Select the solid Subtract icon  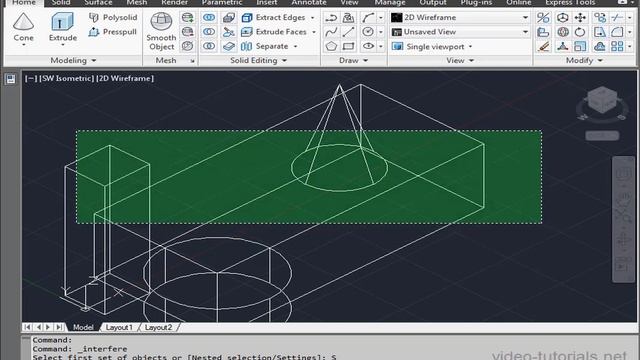[209, 32]
